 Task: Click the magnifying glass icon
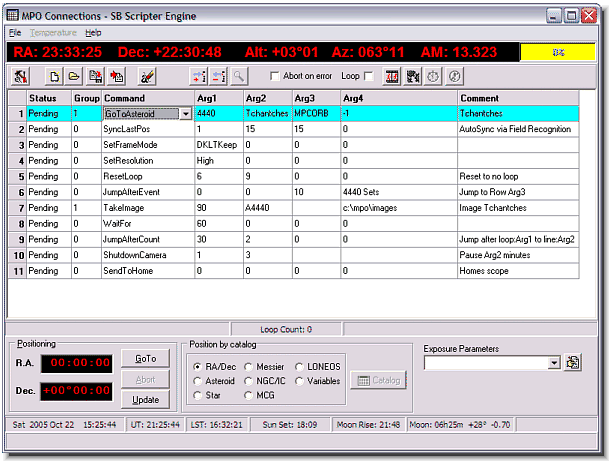pos(238,76)
